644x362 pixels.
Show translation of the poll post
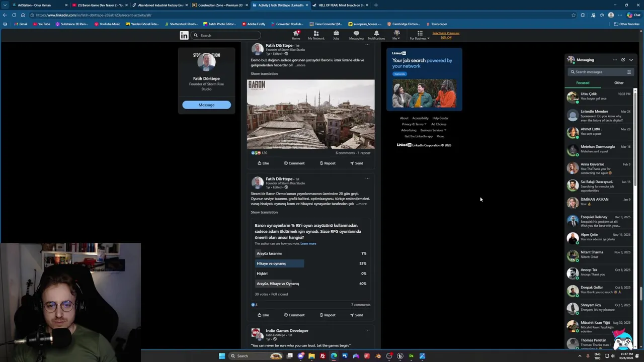[264, 212]
